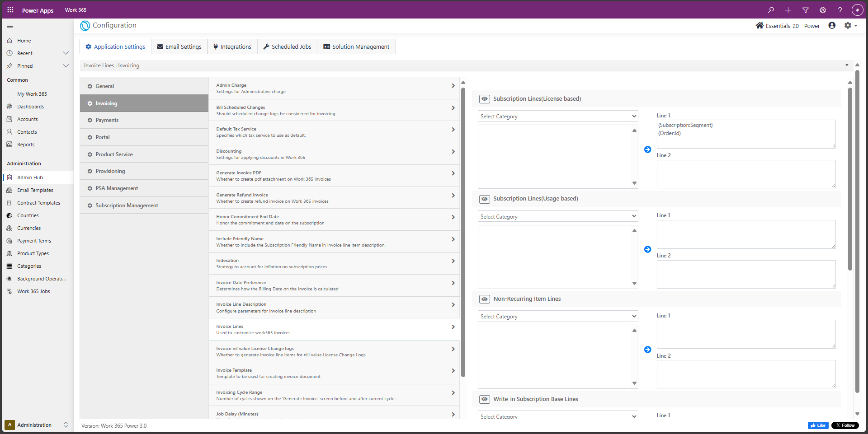868x434 pixels.
Task: Click the Accounts sidebar icon
Action: (x=9, y=119)
